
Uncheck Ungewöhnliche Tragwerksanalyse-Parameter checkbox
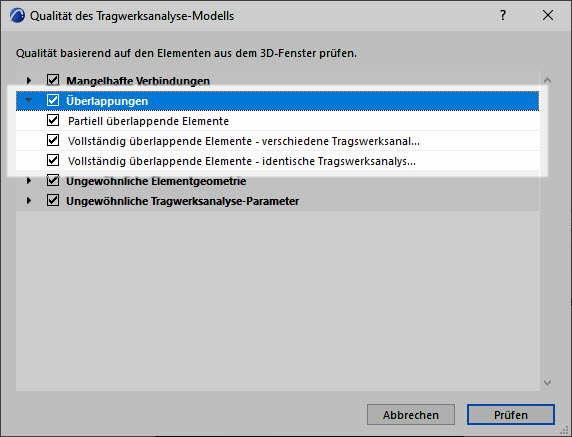(53, 200)
